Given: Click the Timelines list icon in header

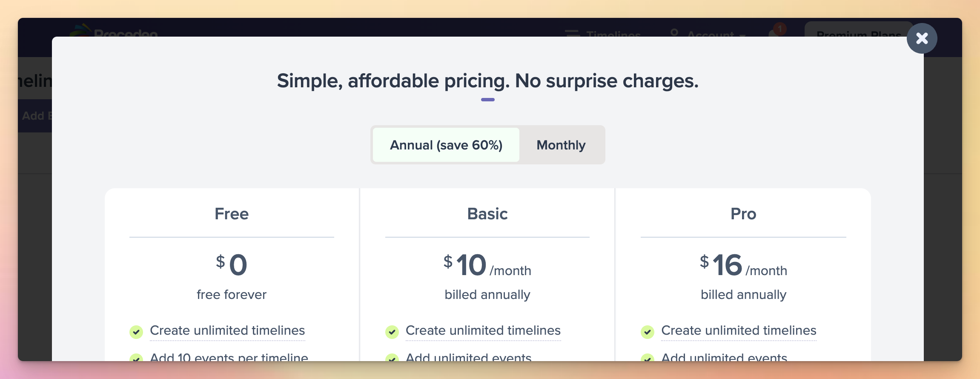Looking at the screenshot, I should click(572, 33).
